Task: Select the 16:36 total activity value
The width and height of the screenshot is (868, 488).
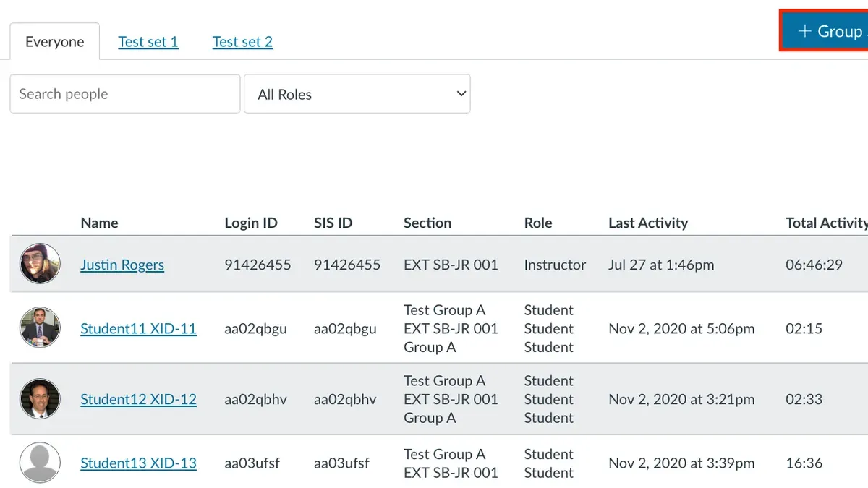Action: coord(804,463)
